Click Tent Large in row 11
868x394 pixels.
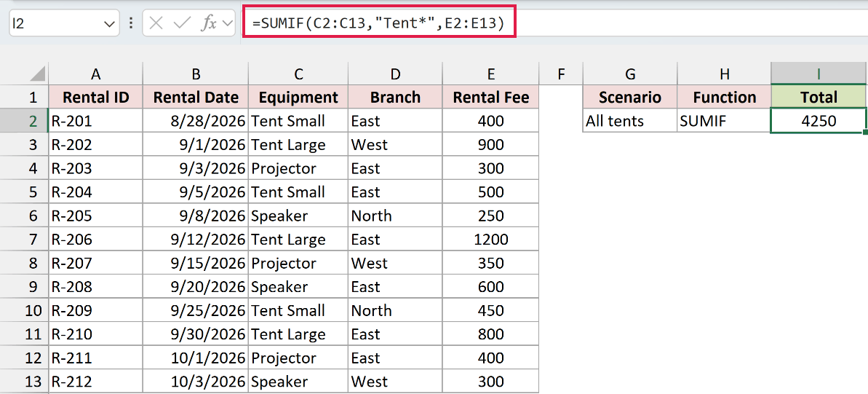point(298,334)
